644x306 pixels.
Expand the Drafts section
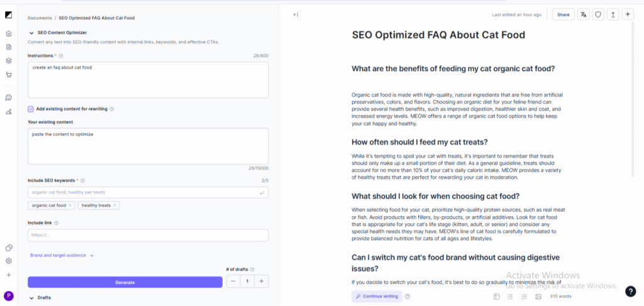[x=31, y=297]
